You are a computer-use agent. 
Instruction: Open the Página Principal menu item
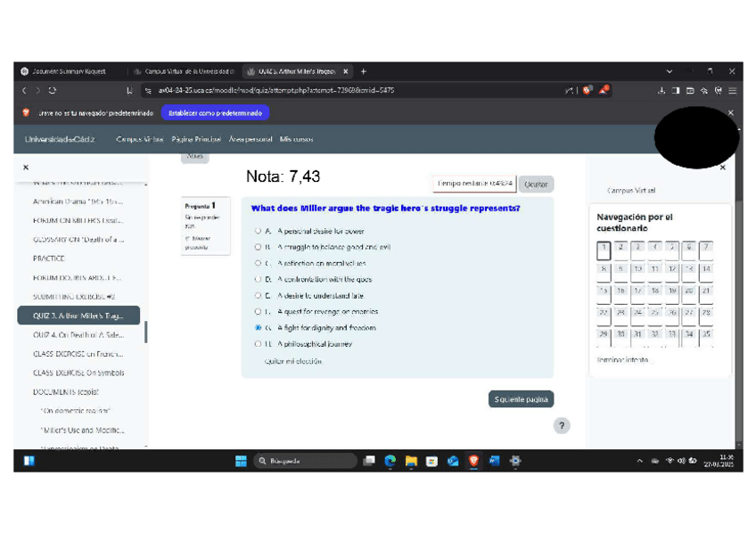pyautogui.click(x=196, y=139)
